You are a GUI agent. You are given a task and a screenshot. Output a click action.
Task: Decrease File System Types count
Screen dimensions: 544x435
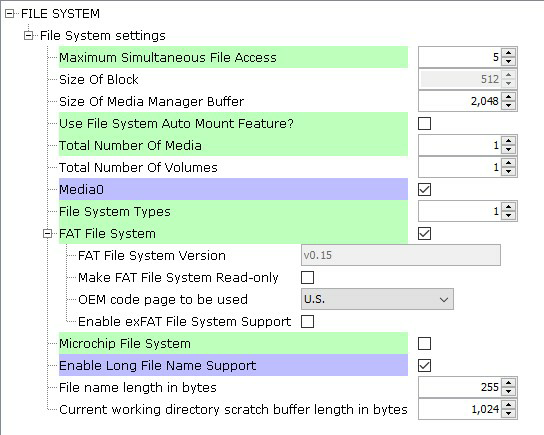click(509, 215)
